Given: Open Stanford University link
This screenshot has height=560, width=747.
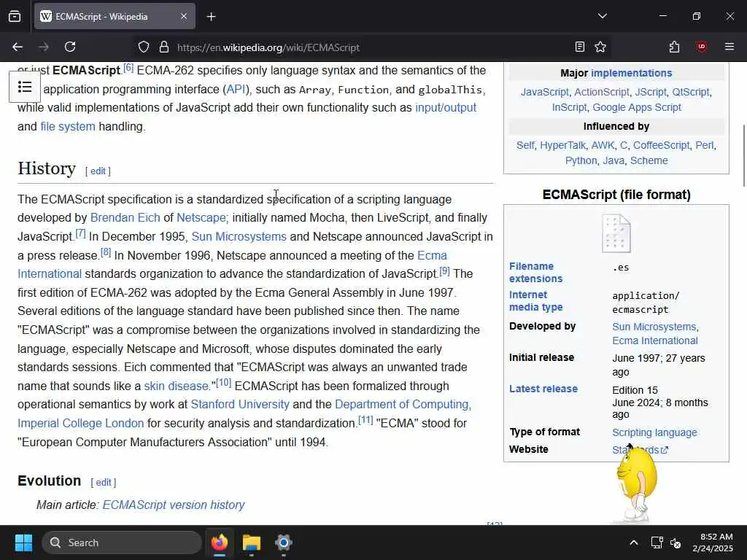Looking at the screenshot, I should pos(239,404).
